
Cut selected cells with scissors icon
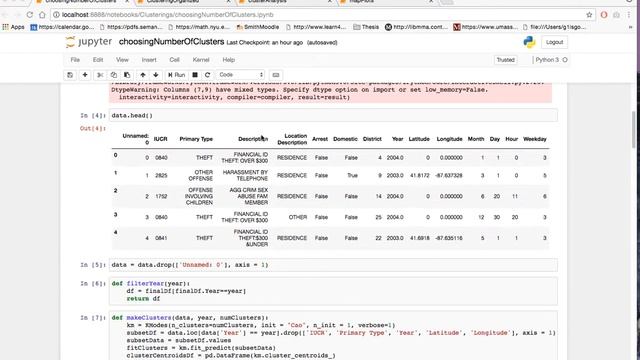pos(100,75)
